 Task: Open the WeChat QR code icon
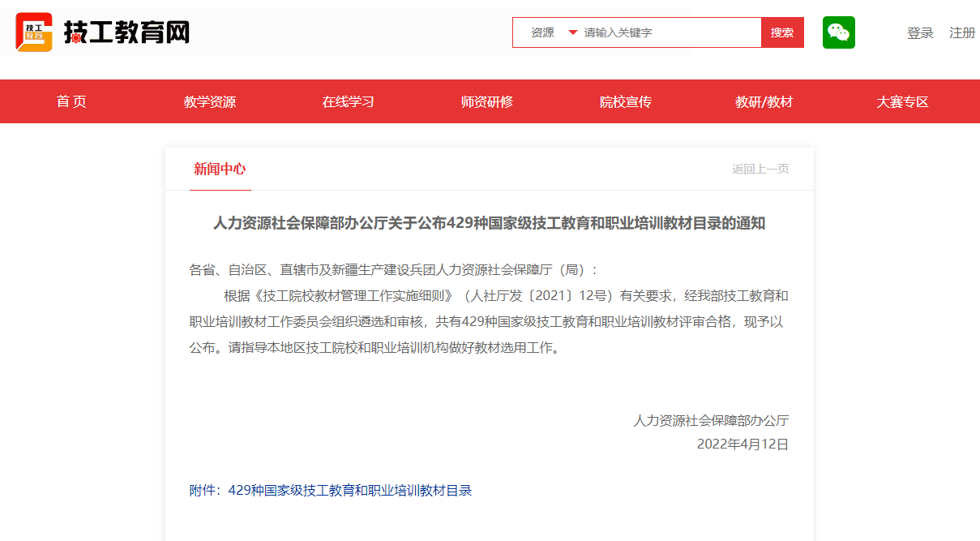pos(838,32)
